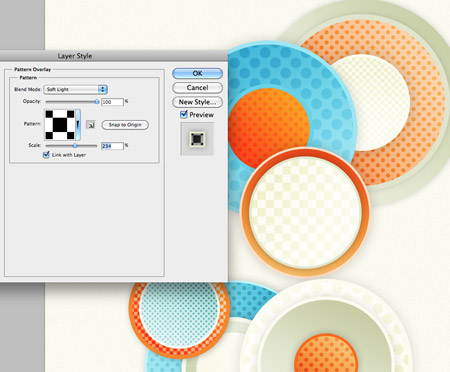
Task: Toggle the Preview checkbox
Action: [x=184, y=115]
